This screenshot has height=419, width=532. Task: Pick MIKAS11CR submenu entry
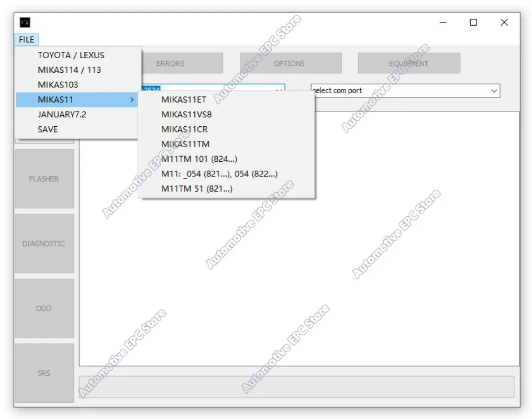[226, 129]
